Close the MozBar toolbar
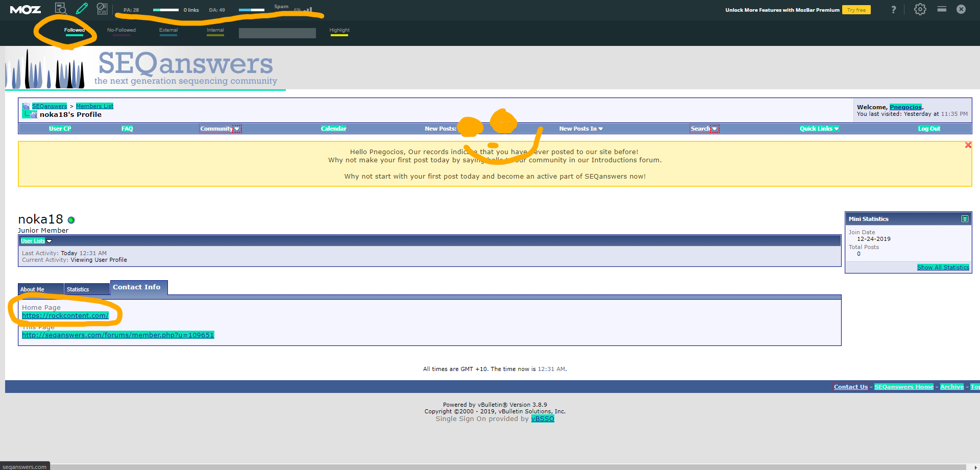The width and height of the screenshot is (980, 470). click(x=961, y=9)
